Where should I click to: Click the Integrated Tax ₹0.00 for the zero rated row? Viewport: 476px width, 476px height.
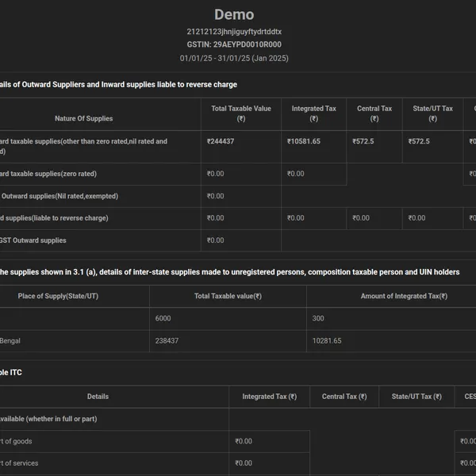296,174
